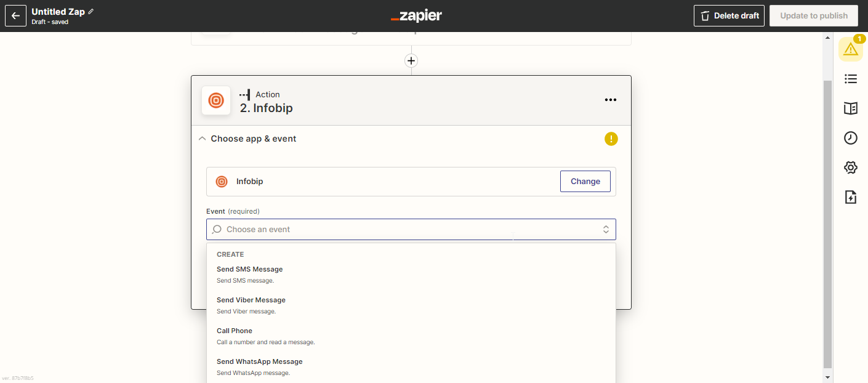Click the back arrow button
Image resolution: width=868 pixels, height=383 pixels.
[x=16, y=15]
